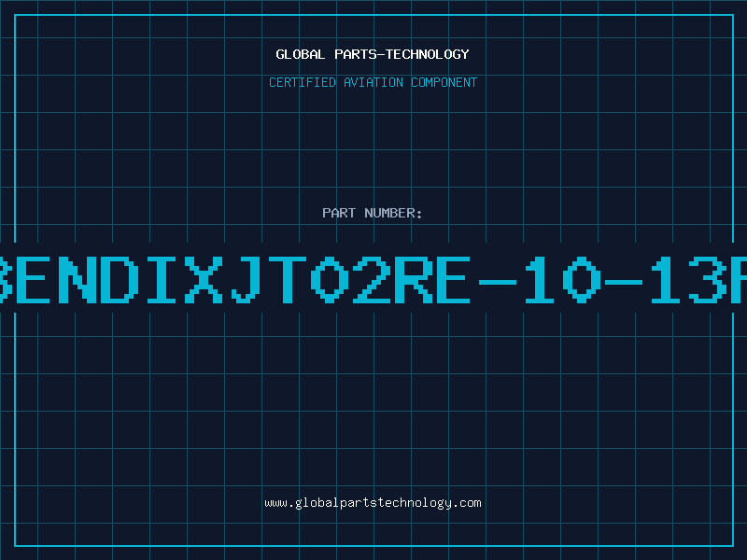Select the CERTIFIED AVIATION COMPONENT subtitle

pyautogui.click(x=373, y=82)
